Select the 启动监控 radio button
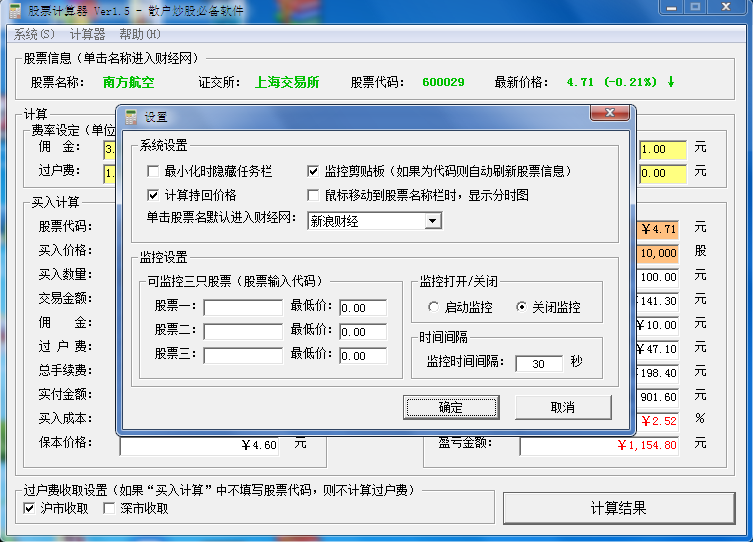Image resolution: width=753 pixels, height=542 pixels. pos(433,307)
